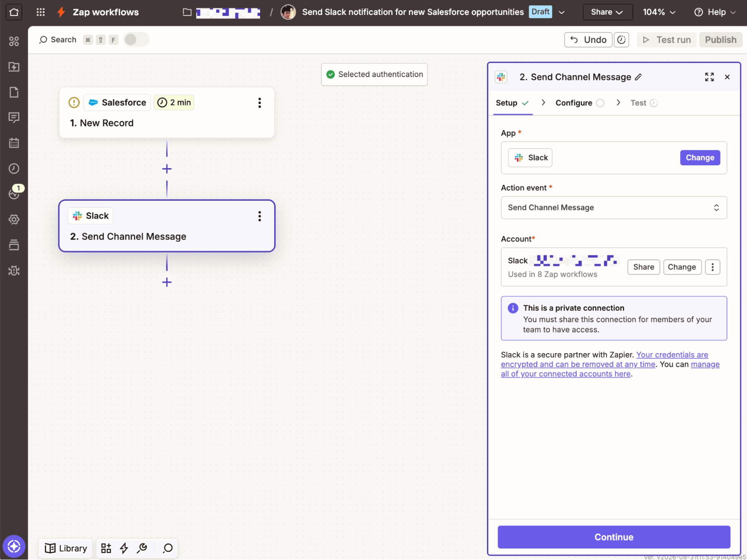Click the Search field in canvas toolbar
747x560 pixels.
[58, 40]
